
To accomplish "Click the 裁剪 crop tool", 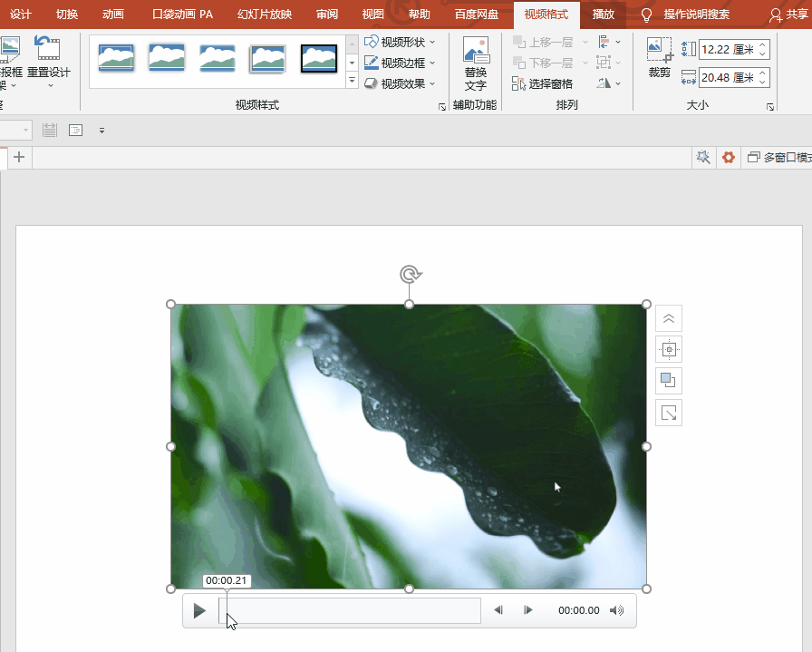I will coord(659,57).
